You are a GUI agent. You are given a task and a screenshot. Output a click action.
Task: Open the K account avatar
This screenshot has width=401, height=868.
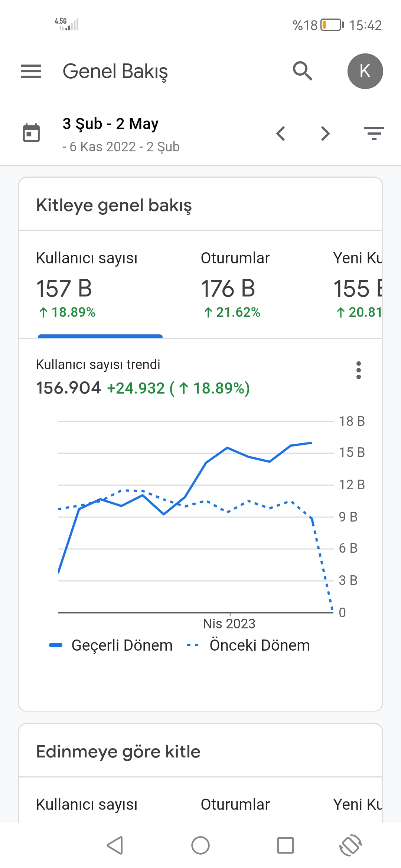tap(365, 71)
